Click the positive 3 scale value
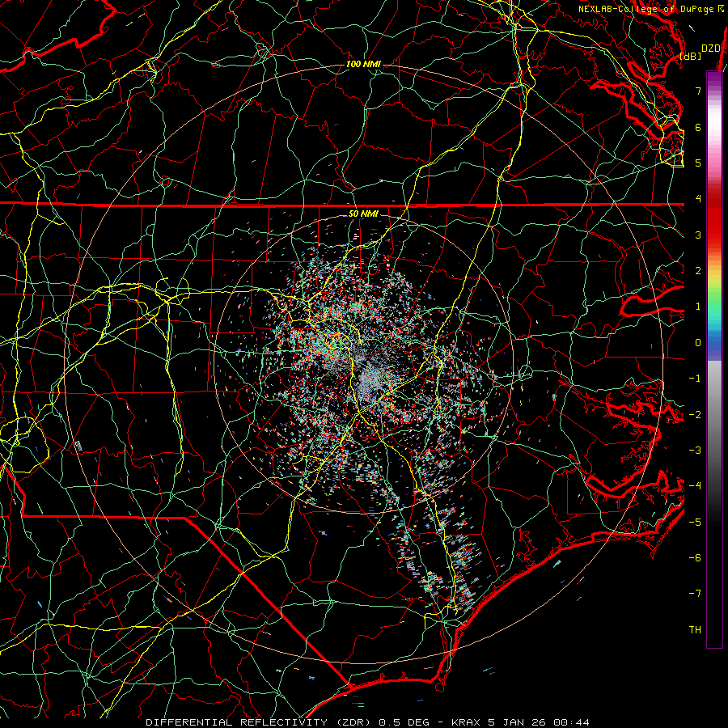 click(698, 235)
